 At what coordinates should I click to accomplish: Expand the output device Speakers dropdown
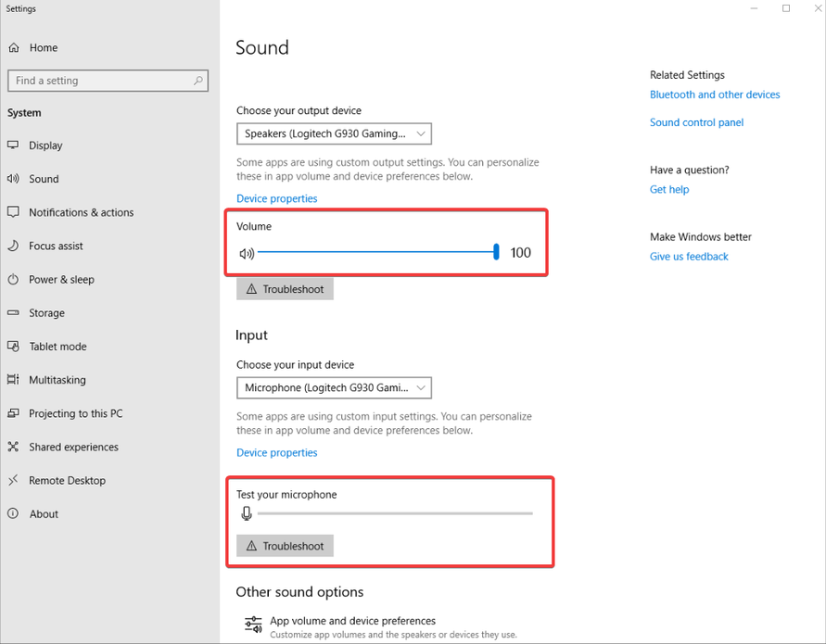pos(334,133)
